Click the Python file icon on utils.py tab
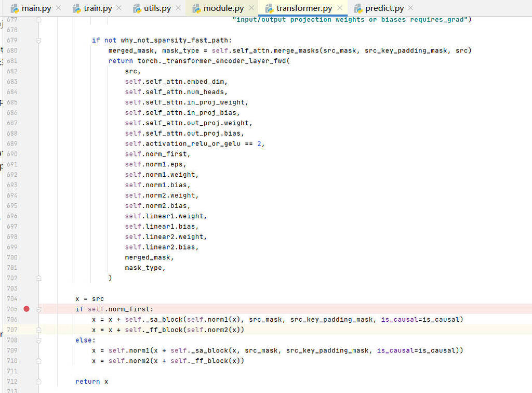Image resolution: width=532 pixels, height=393 pixels. [x=137, y=8]
